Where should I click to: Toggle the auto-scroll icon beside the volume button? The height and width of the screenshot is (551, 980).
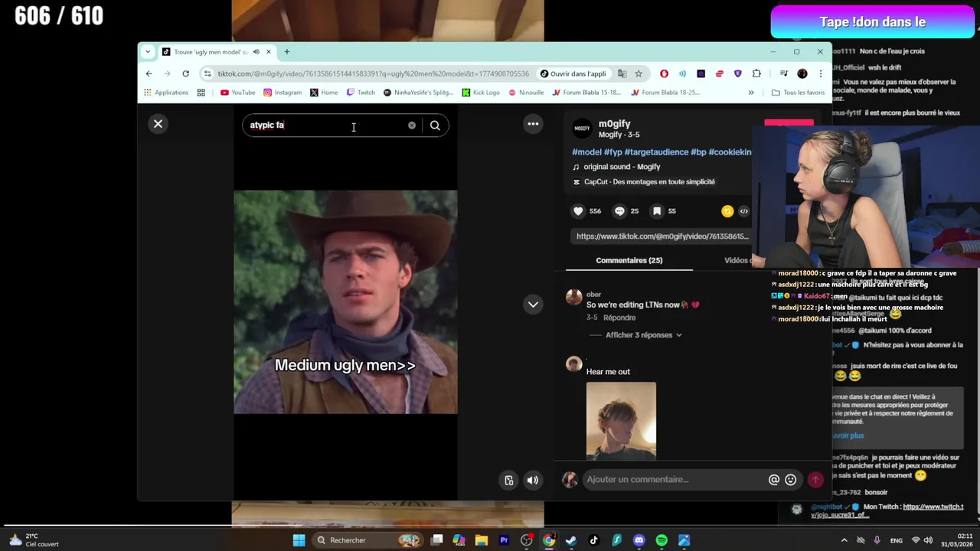click(x=508, y=480)
